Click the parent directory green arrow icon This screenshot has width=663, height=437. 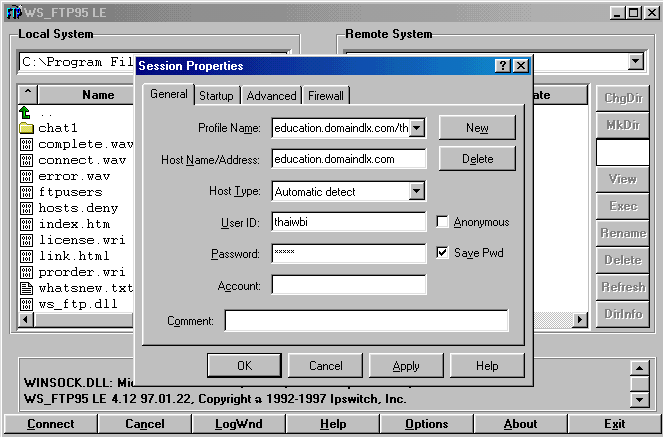tap(25, 112)
